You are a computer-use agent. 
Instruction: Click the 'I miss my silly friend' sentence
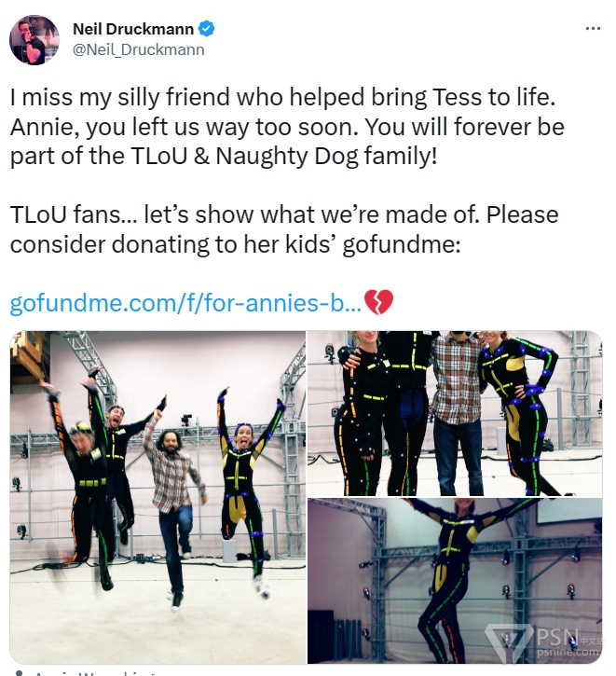coord(282,97)
